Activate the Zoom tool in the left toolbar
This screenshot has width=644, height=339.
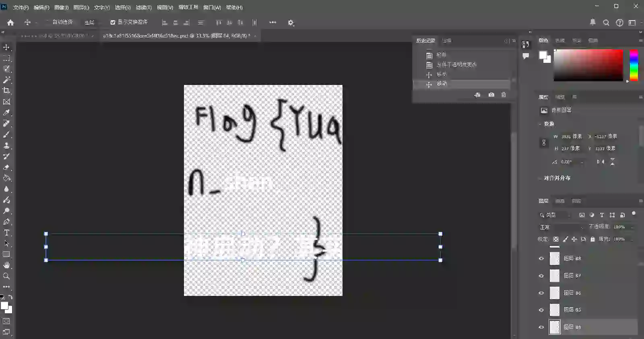6,276
